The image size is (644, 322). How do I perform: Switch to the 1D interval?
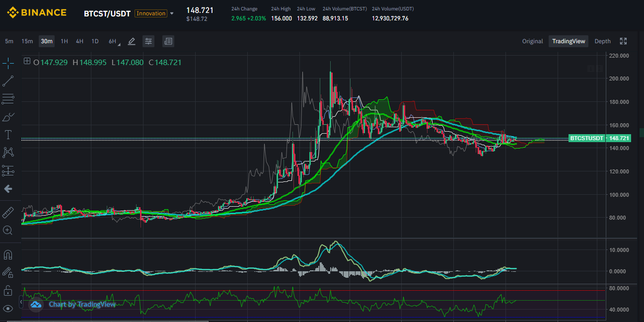(95, 41)
